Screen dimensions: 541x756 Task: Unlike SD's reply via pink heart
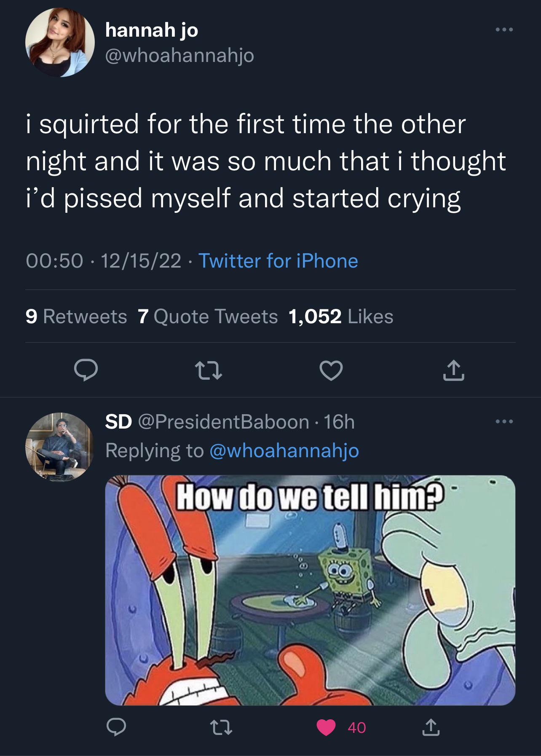[326, 727]
